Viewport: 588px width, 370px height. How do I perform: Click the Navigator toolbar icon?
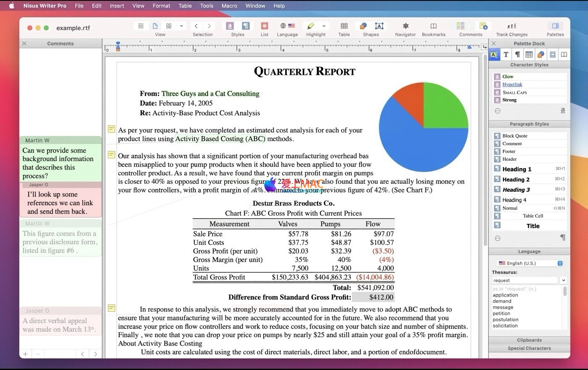coord(405,26)
